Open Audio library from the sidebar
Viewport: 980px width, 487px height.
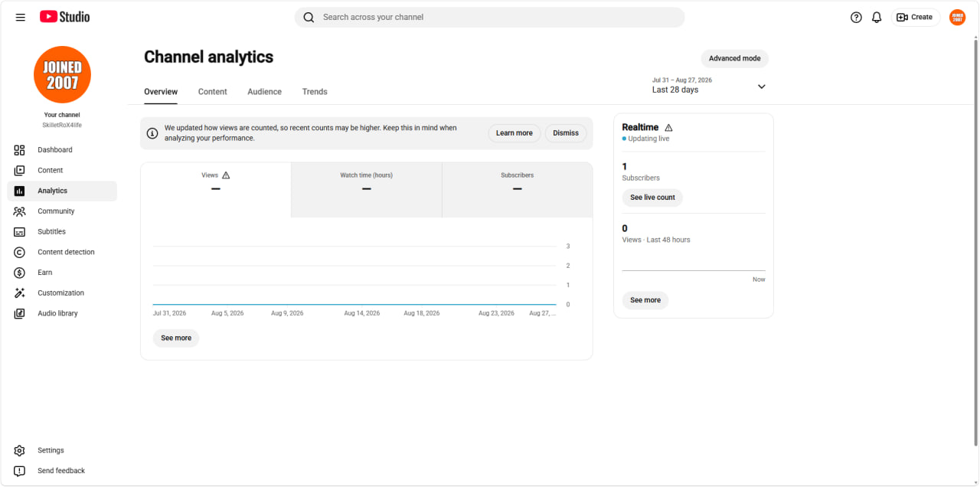63,313
